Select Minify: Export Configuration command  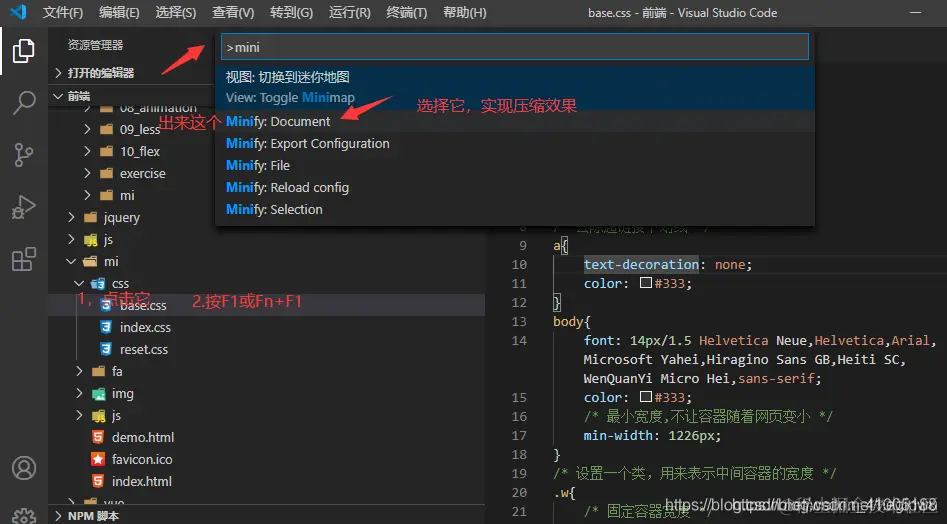pos(515,144)
